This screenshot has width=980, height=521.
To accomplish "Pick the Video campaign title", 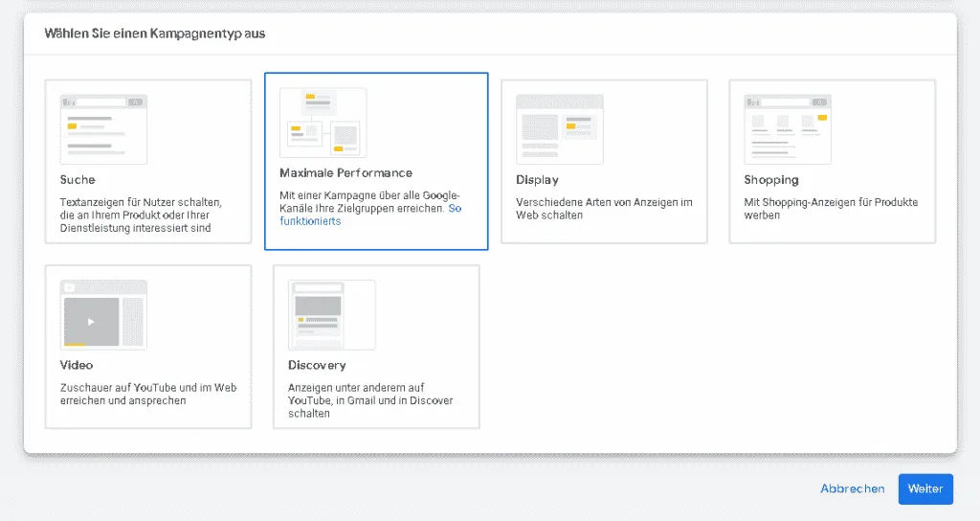I will [77, 365].
